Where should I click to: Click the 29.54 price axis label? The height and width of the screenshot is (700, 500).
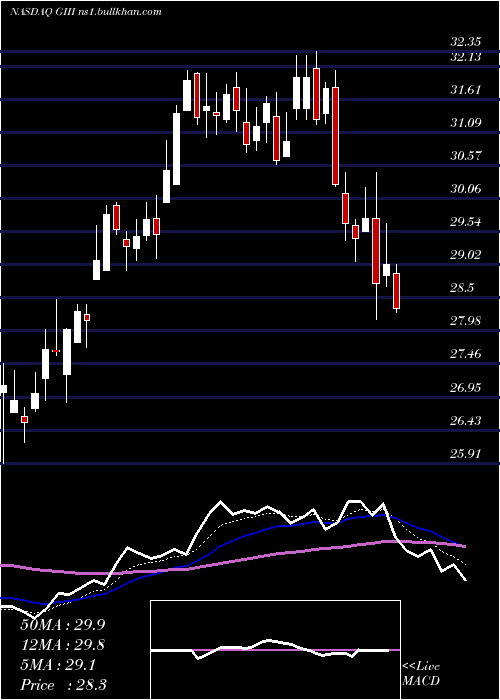pyautogui.click(x=466, y=222)
